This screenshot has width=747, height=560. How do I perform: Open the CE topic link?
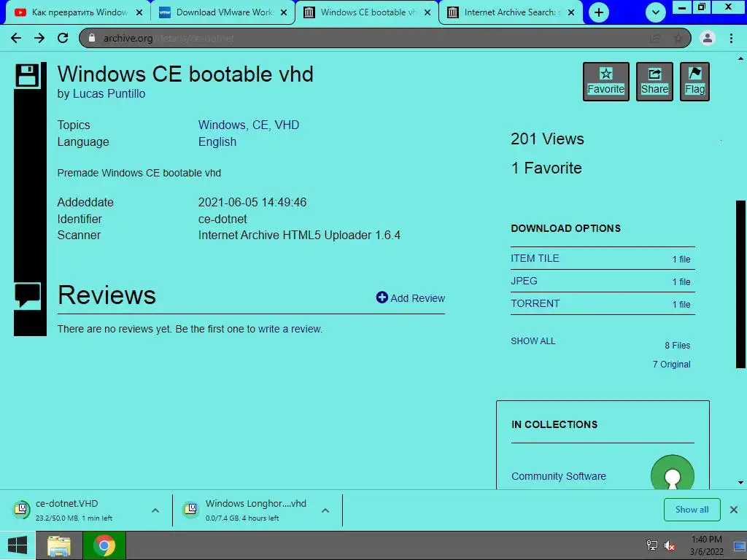(x=261, y=125)
